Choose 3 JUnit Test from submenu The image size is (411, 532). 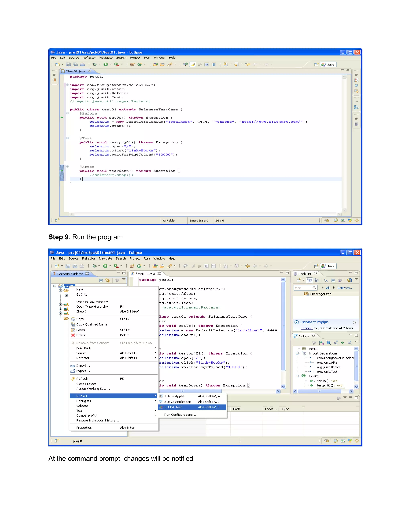coord(192,407)
